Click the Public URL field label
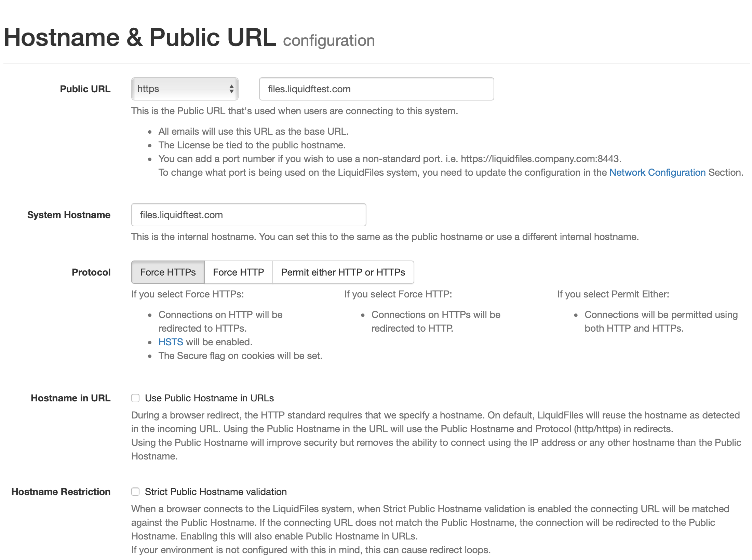The height and width of the screenshot is (560, 752). (85, 89)
